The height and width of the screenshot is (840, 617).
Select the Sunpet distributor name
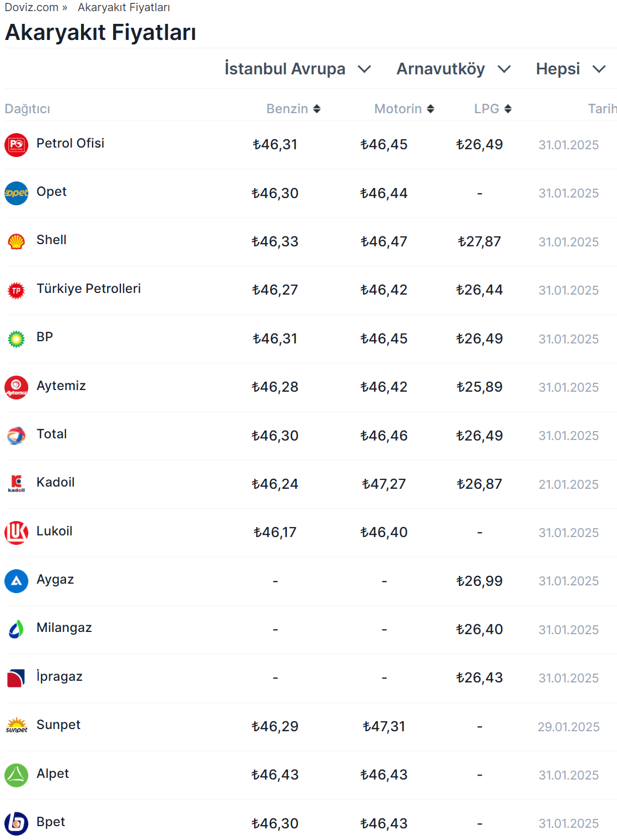pos(58,725)
